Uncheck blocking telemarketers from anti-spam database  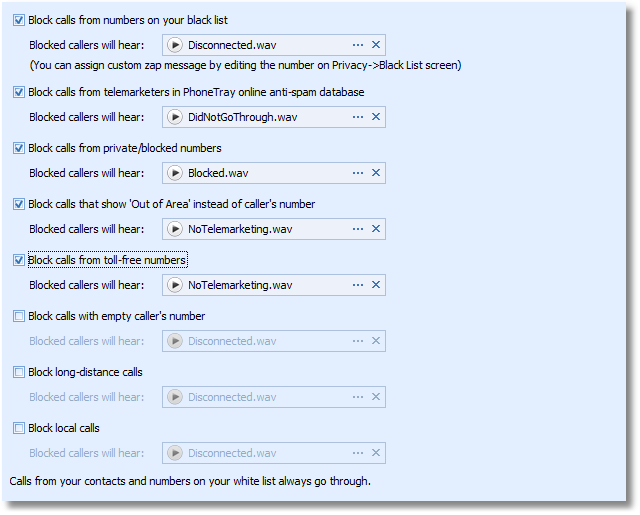point(20,92)
